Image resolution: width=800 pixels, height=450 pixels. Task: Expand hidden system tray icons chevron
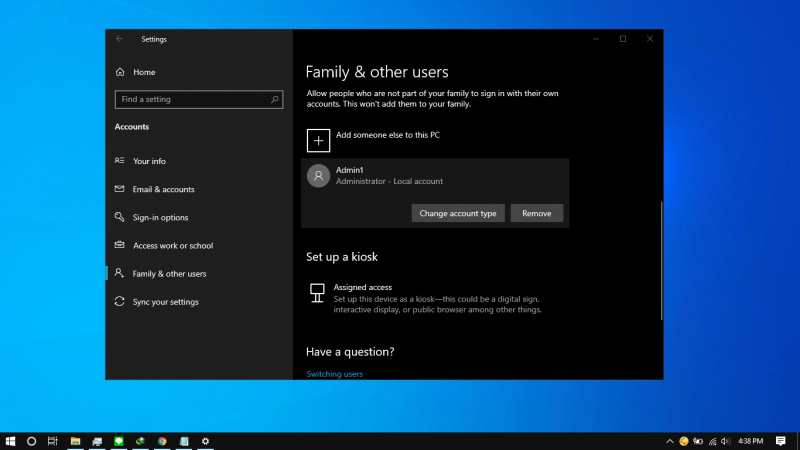coord(669,441)
